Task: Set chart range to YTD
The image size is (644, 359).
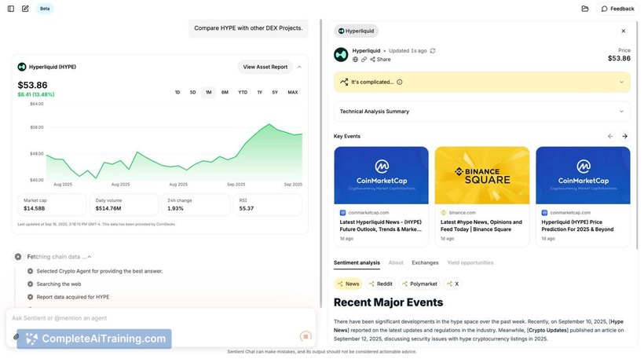Action: 243,93
